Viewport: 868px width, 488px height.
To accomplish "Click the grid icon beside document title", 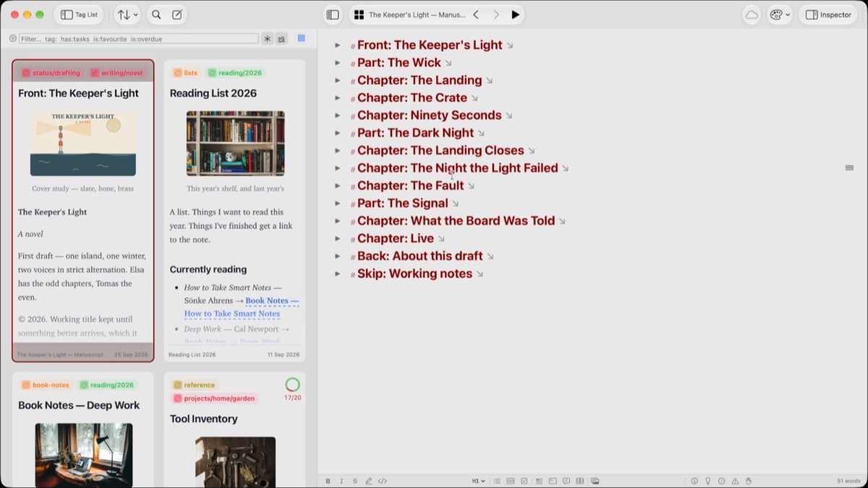I will [x=359, y=14].
